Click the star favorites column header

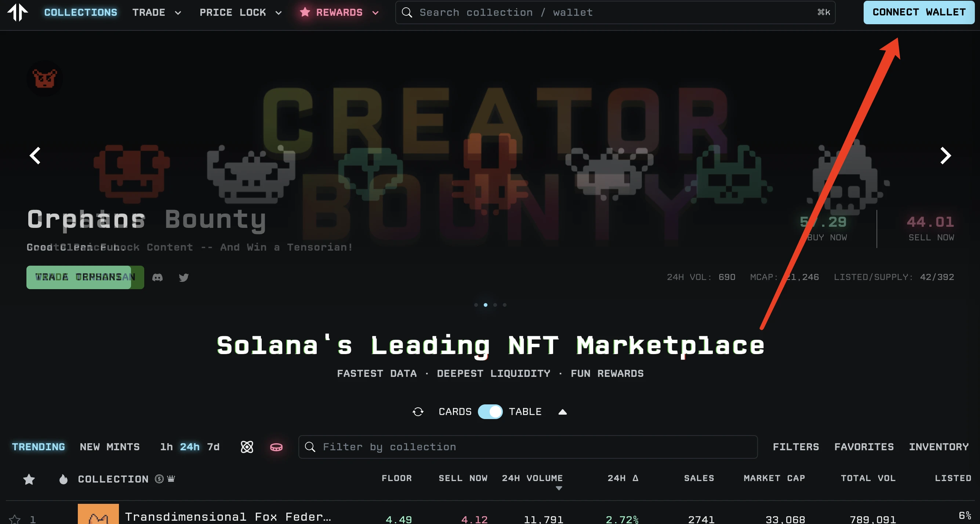tap(29, 479)
